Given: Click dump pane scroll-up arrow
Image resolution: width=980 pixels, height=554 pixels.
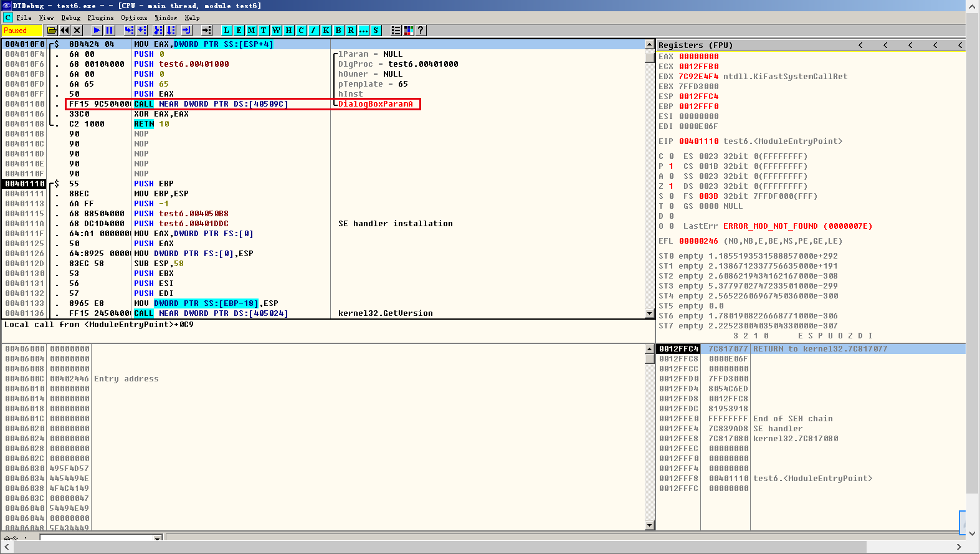Looking at the screenshot, I should pos(650,349).
